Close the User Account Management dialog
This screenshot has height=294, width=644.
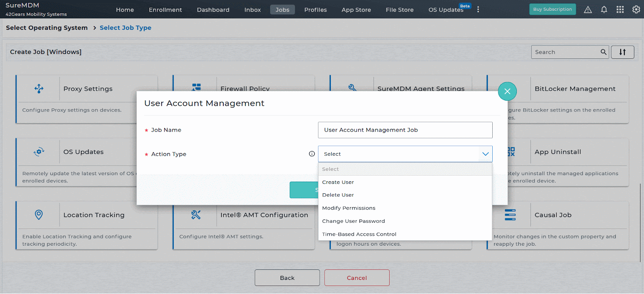(507, 91)
